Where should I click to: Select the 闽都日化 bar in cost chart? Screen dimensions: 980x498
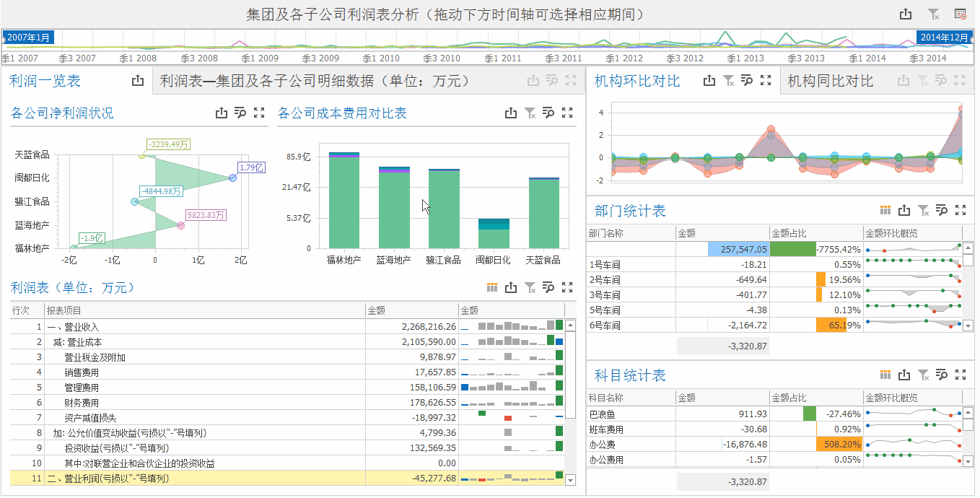494,233
